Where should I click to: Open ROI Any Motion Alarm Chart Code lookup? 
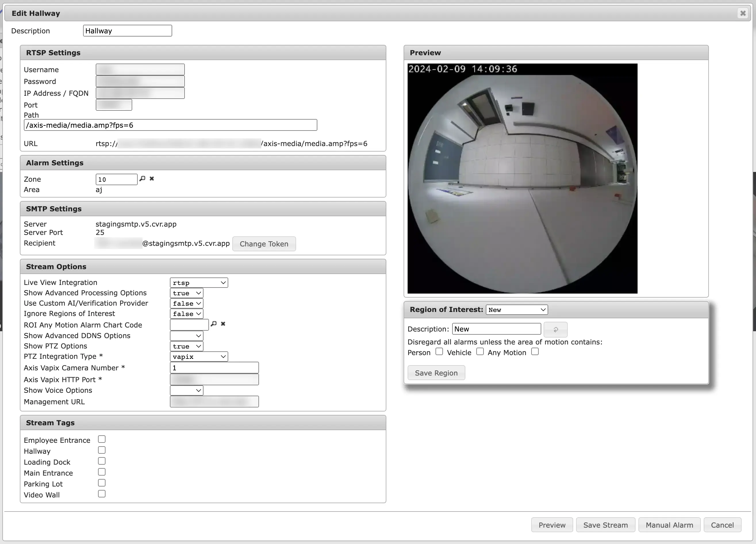pos(214,324)
